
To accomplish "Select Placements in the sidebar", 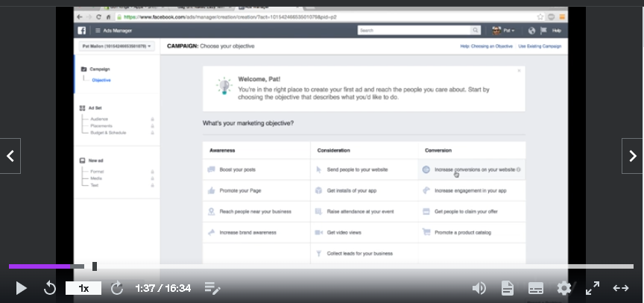I will coord(101,126).
